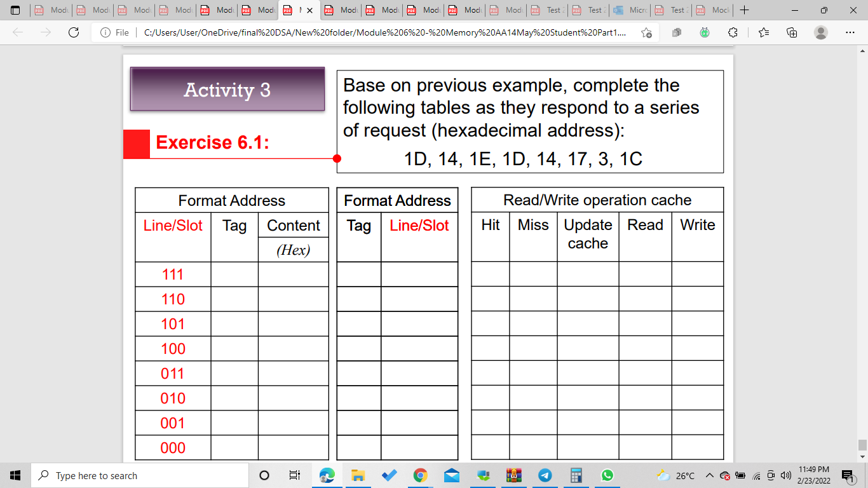Click the 111 Line/Slot row label
The width and height of the screenshot is (868, 488).
tap(173, 274)
